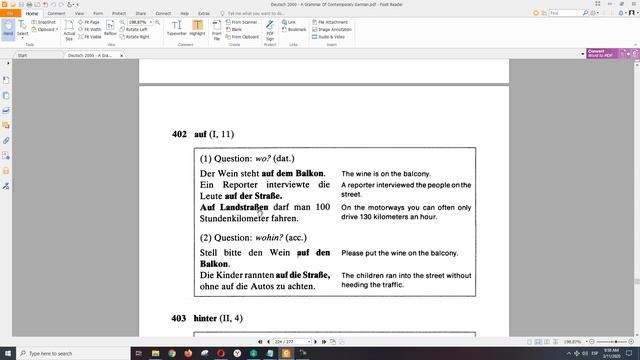Zoom in with ribbon magnifier icon
The image size is (640, 360).
pos(157,22)
